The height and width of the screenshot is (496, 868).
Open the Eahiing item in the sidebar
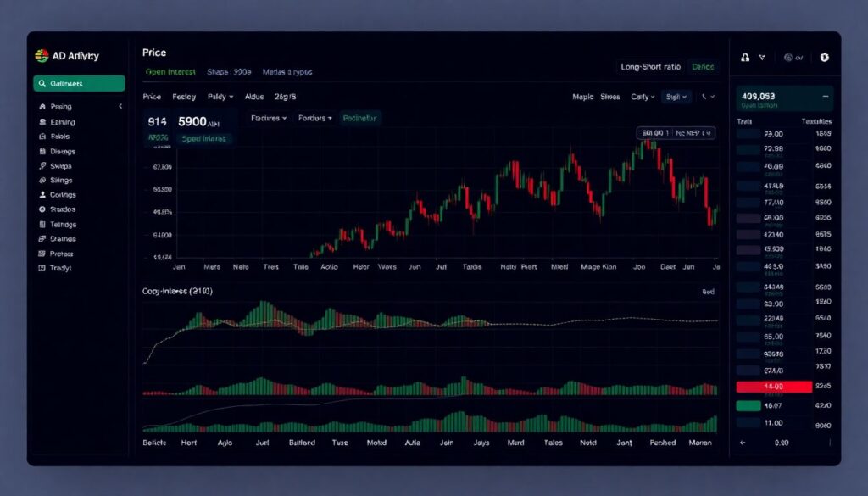click(x=62, y=122)
